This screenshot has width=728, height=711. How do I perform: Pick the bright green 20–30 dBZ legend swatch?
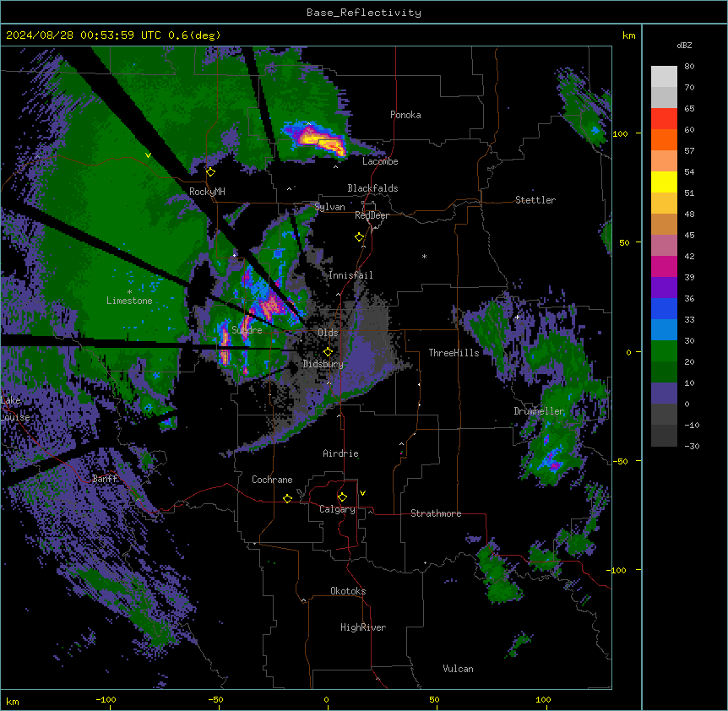pos(664,351)
